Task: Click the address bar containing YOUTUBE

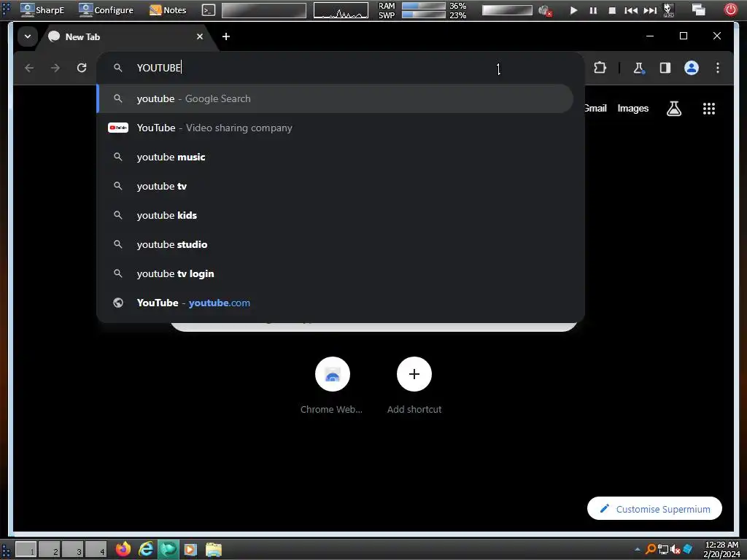Action: [x=340, y=68]
